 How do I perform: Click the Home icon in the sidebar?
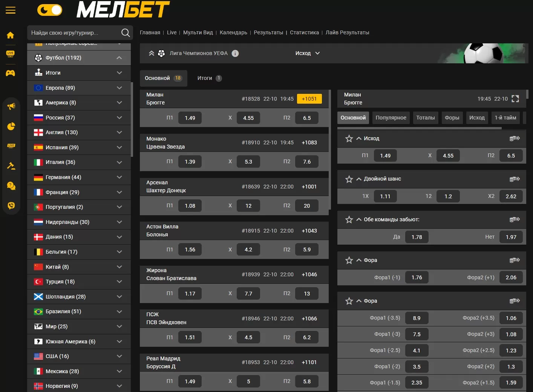coord(11,35)
